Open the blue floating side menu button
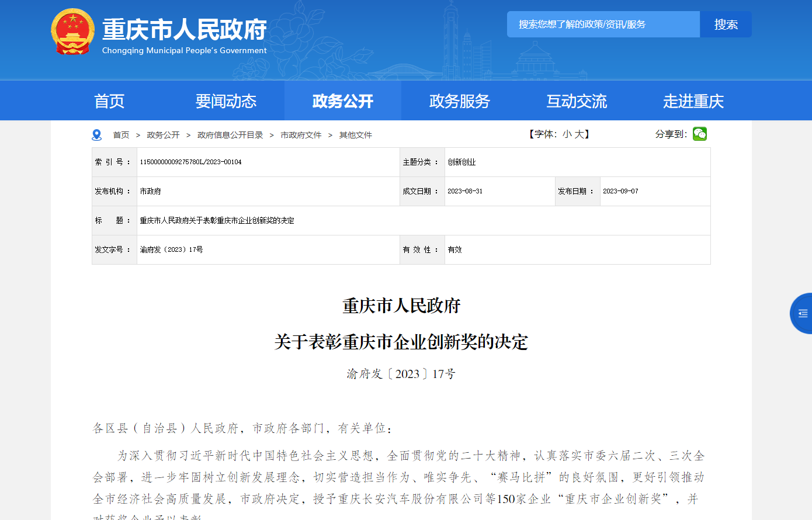This screenshot has height=520, width=812. (801, 314)
